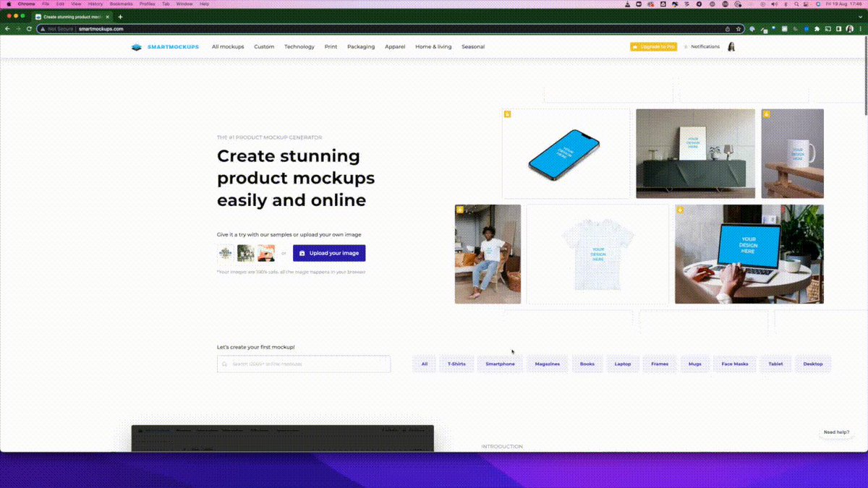
Task: Open the Seasonal nav menu
Action: (473, 47)
